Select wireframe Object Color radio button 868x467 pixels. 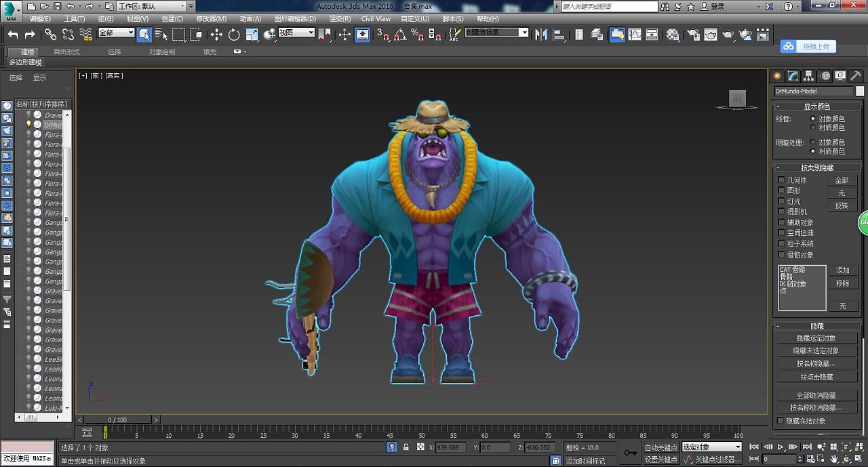pos(813,119)
